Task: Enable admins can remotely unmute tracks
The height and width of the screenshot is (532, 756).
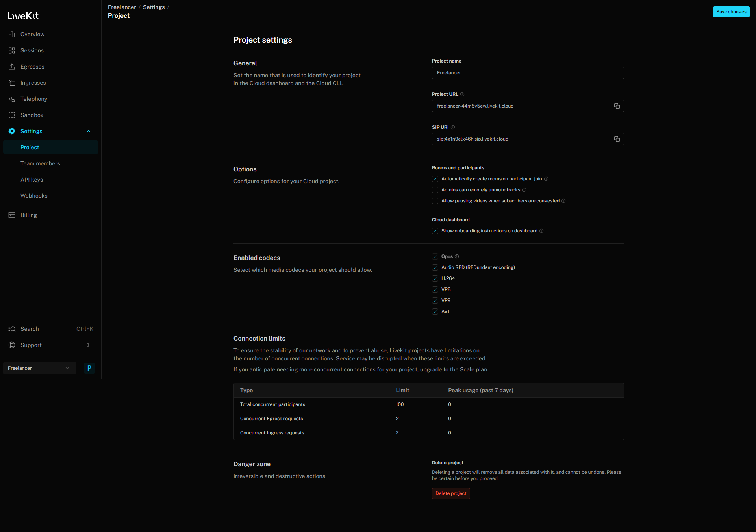Action: (x=435, y=190)
